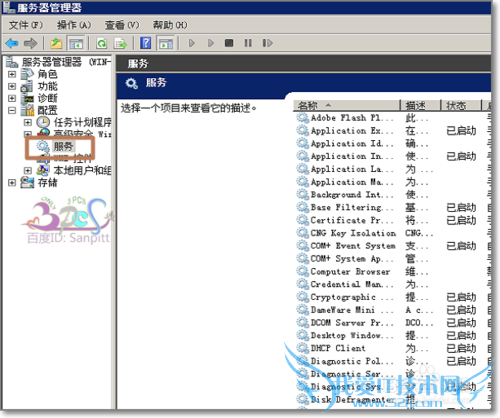Select Application La... service row
The height and width of the screenshot is (418, 500).
click(x=393, y=169)
